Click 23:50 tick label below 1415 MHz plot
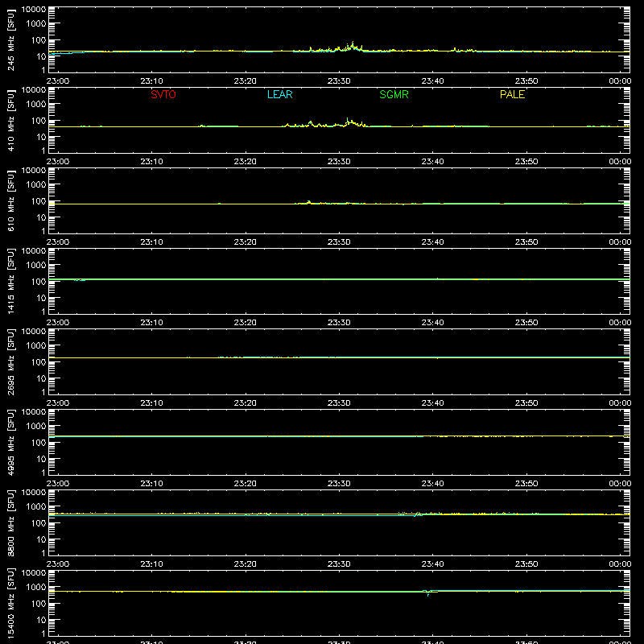 (526, 323)
